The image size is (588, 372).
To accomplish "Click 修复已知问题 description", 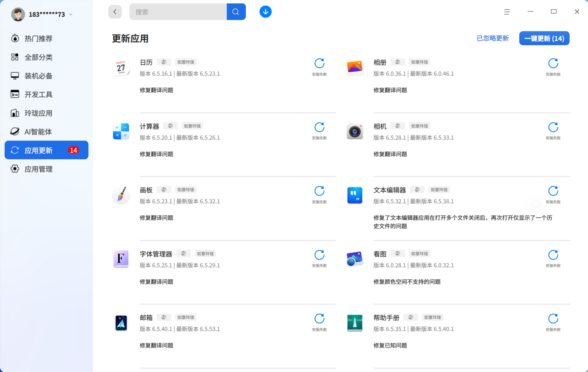I will 390,345.
